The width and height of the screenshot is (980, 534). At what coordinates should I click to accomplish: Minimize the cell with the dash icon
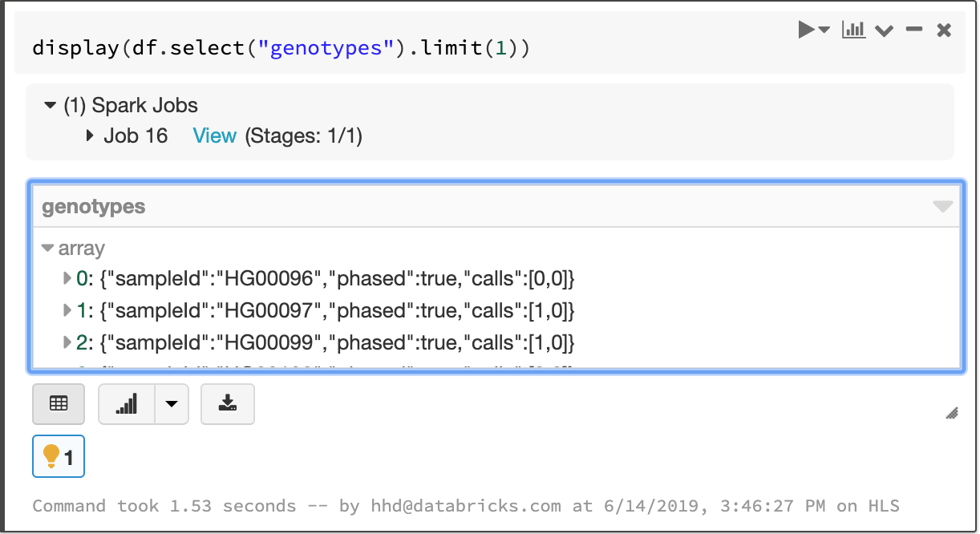tap(913, 30)
